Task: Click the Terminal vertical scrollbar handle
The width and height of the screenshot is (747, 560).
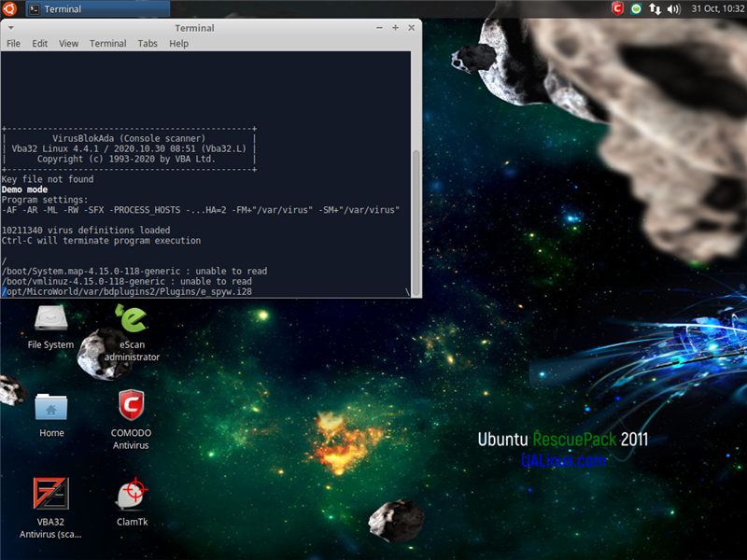Action: [416, 223]
